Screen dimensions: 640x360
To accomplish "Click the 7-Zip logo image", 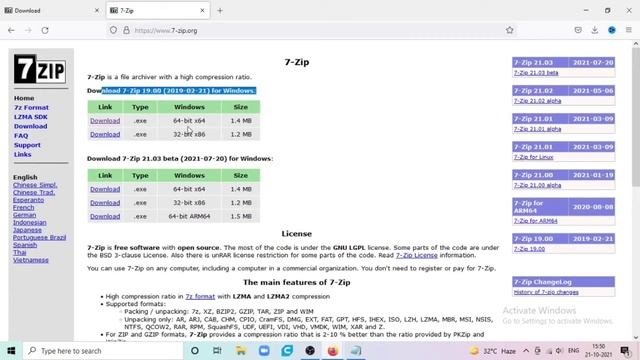I will click(40, 69).
